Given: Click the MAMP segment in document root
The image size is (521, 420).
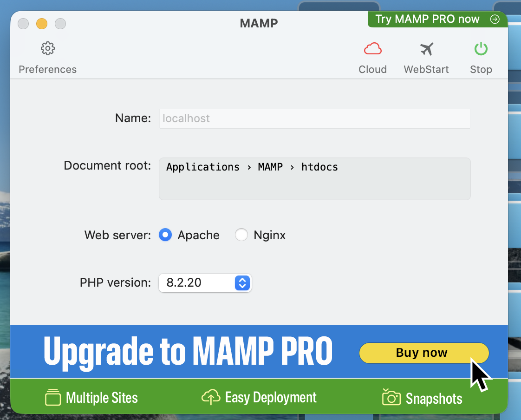Looking at the screenshot, I should point(270,167).
